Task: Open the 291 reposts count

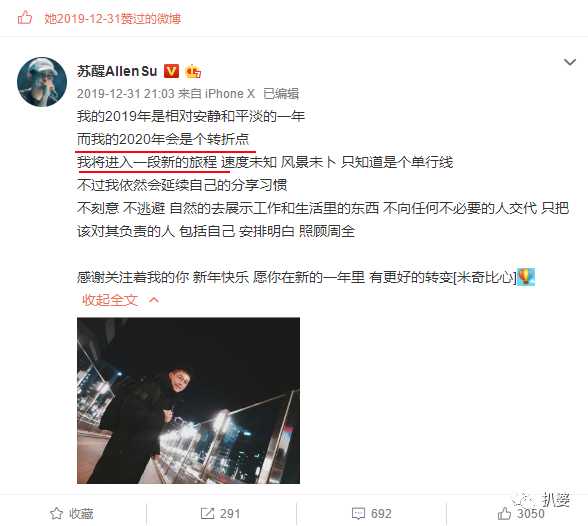Action: tap(230, 513)
